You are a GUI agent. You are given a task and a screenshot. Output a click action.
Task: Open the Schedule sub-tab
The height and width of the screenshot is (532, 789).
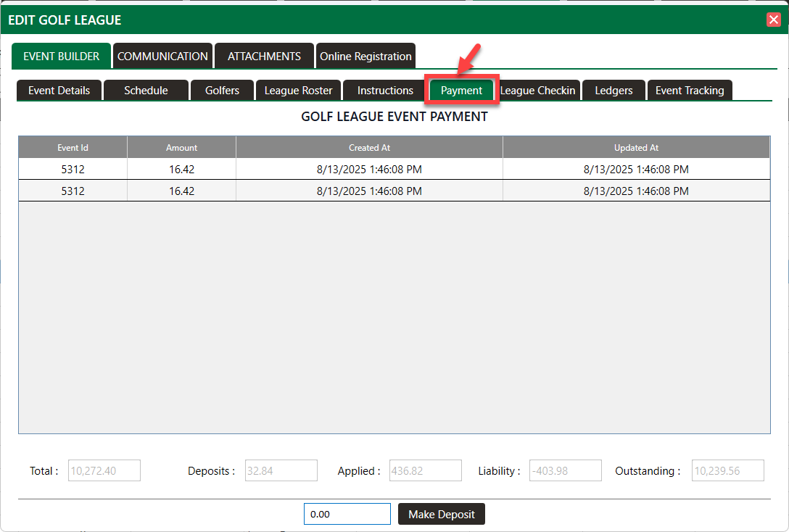pos(146,91)
